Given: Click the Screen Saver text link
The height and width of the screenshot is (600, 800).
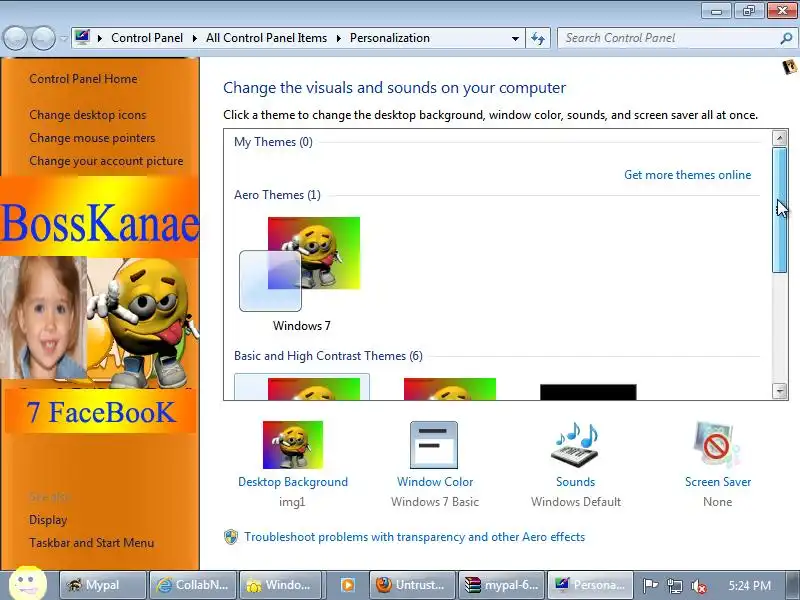Looking at the screenshot, I should click(x=718, y=482).
